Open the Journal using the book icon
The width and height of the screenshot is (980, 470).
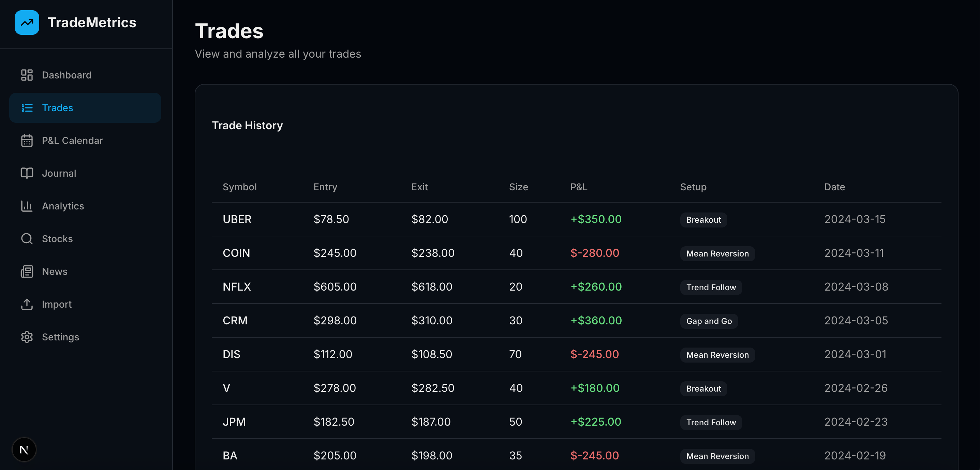pyautogui.click(x=27, y=173)
